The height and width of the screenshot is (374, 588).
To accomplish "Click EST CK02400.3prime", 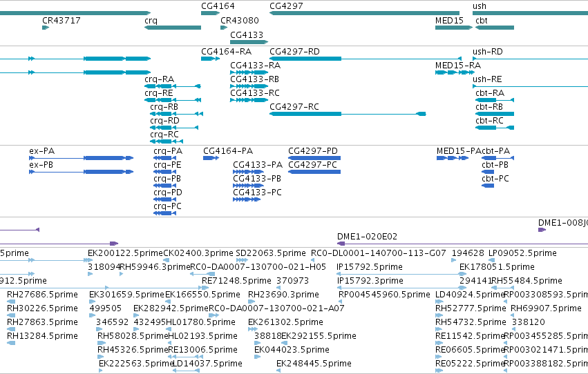I will [x=166, y=260].
